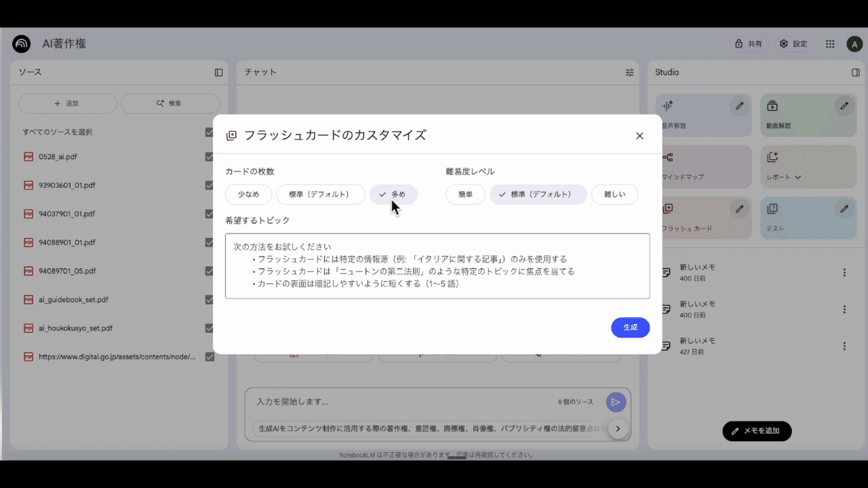Viewport: 868px width, 488px height.
Task: Click the 希望するトピック text field
Action: [x=437, y=266]
